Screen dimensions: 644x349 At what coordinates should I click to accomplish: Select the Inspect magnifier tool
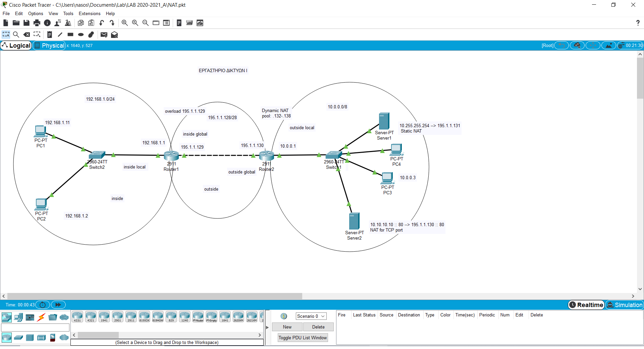(16, 35)
